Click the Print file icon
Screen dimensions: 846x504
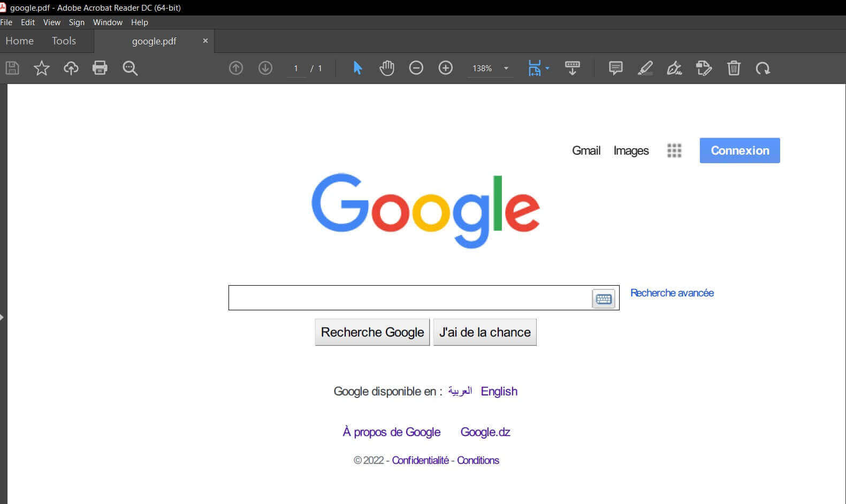pyautogui.click(x=100, y=68)
